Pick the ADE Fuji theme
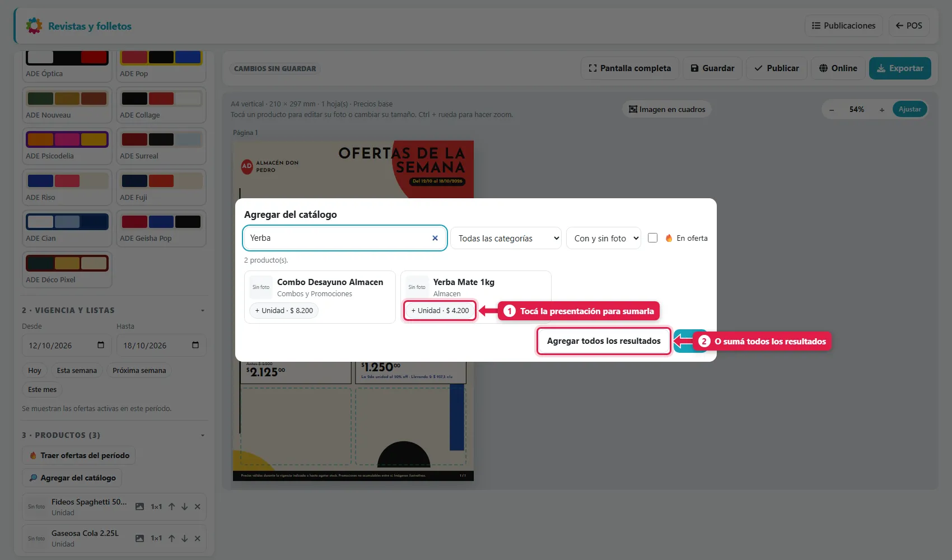Viewport: 952px width, 560px height. 161,188
